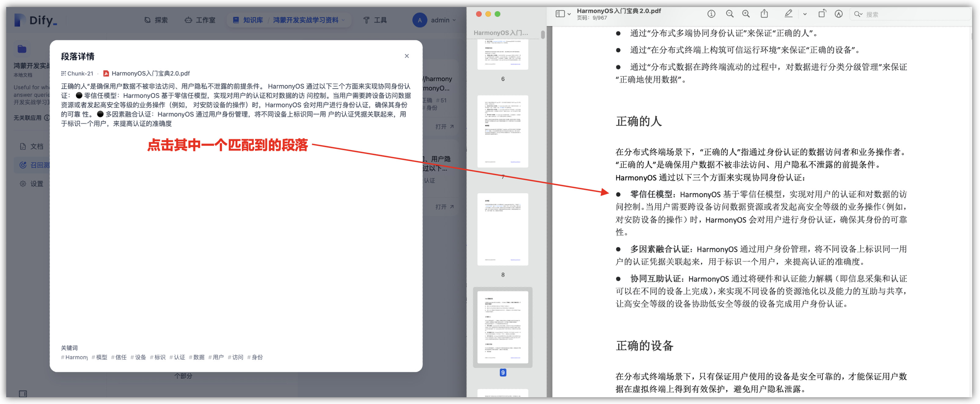Viewport: 980px width, 404px height.
Task: Select page 9 thumbnail in Preview
Action: (503, 327)
